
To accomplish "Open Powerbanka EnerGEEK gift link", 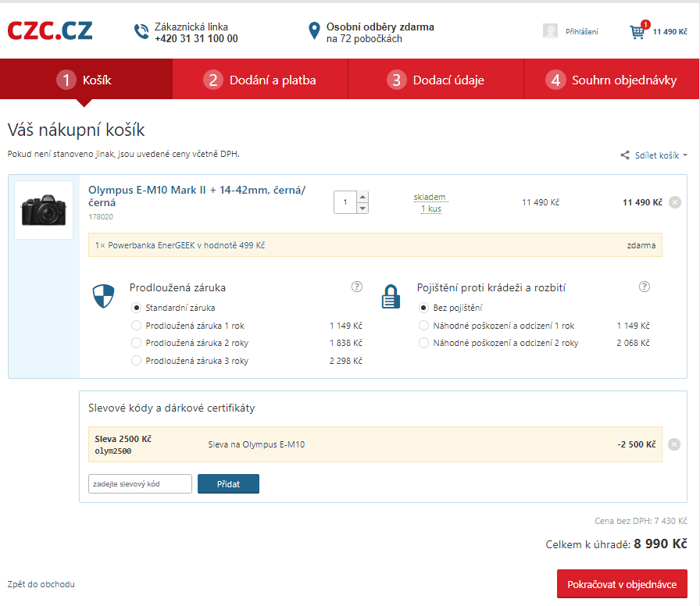I will (x=187, y=245).
